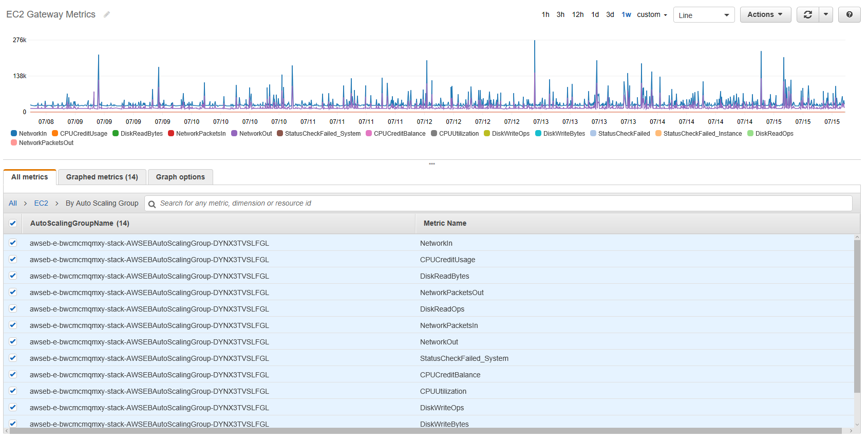Open the refresh options dropdown arrow
This screenshot has width=868, height=438.
click(826, 14)
